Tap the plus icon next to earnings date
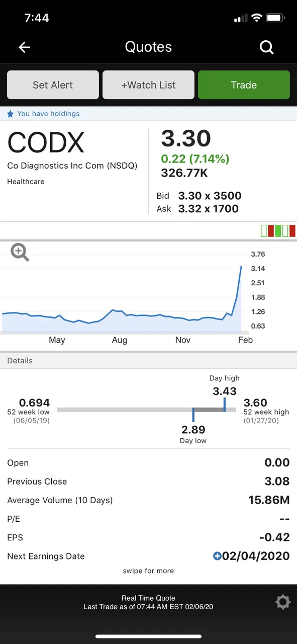 tap(217, 556)
